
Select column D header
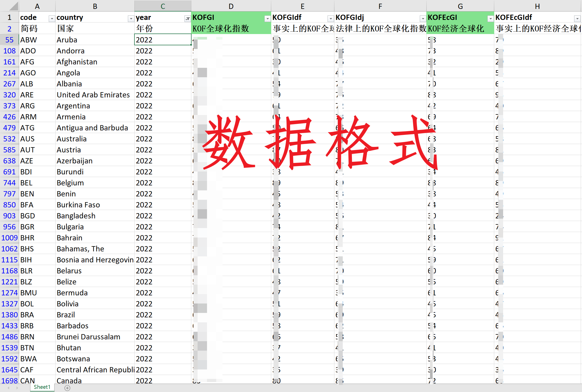pos(231,6)
